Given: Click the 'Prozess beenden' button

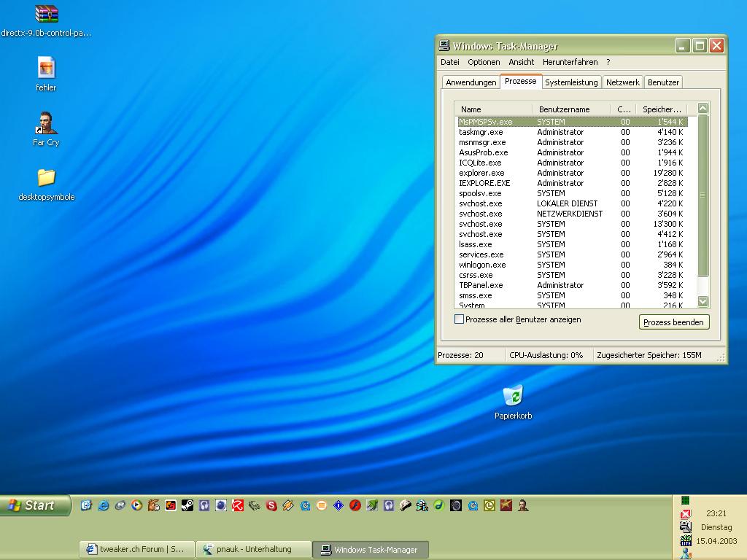Looking at the screenshot, I should click(673, 322).
